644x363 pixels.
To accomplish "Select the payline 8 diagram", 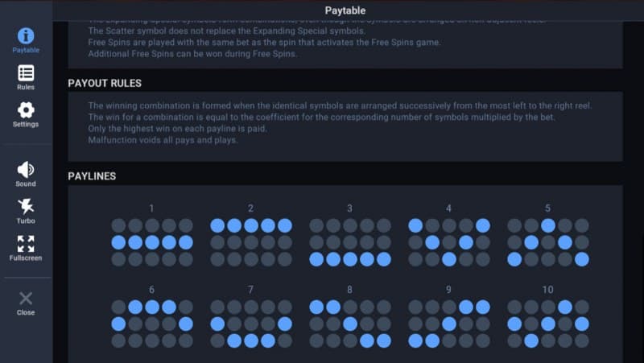I will (350, 324).
